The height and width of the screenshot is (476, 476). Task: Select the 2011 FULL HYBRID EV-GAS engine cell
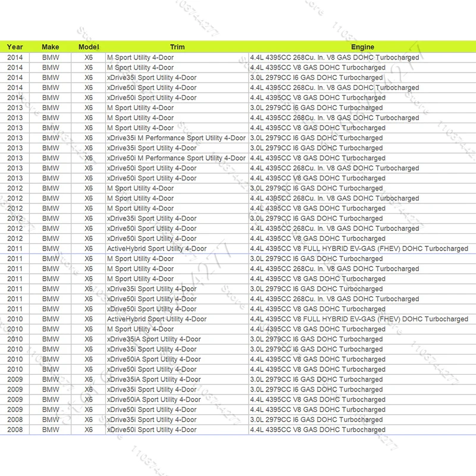[x=362, y=249]
